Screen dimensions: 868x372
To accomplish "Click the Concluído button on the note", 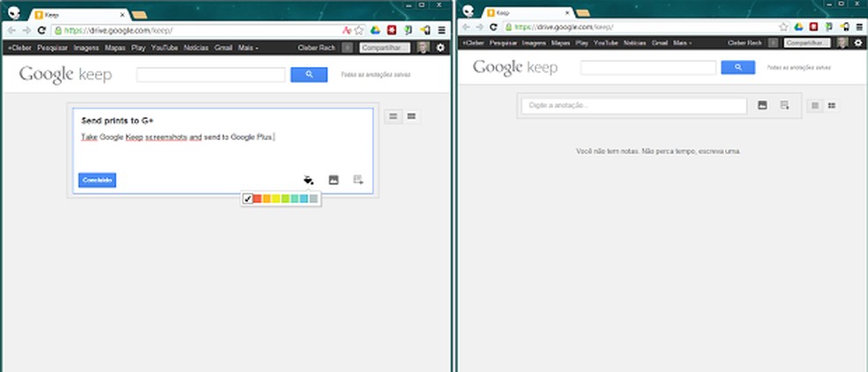I will pos(97,181).
